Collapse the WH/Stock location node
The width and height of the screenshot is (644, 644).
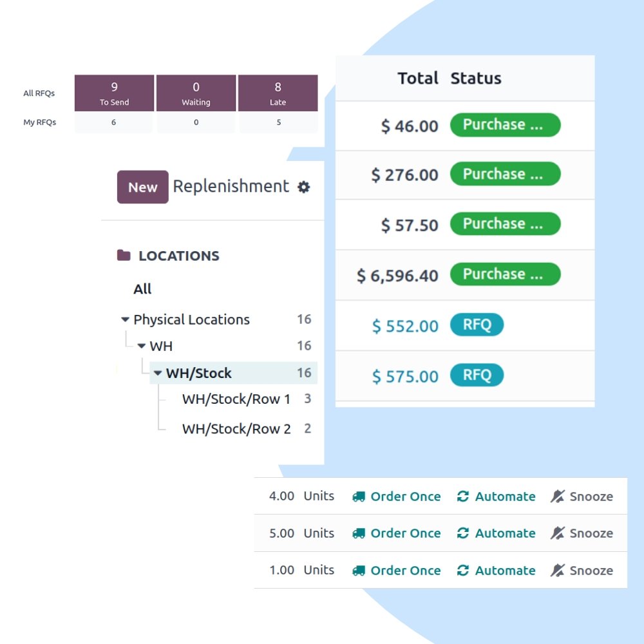[x=158, y=372]
